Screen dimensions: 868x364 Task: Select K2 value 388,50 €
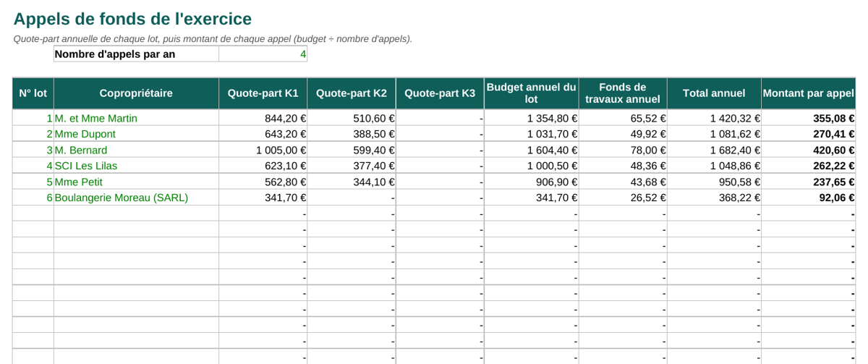tap(352, 134)
